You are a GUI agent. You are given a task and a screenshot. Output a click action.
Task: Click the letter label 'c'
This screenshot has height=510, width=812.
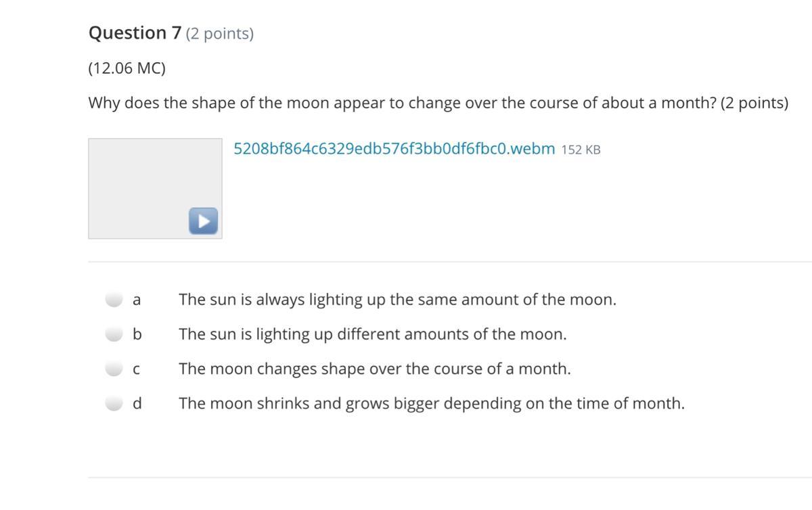pos(137,370)
